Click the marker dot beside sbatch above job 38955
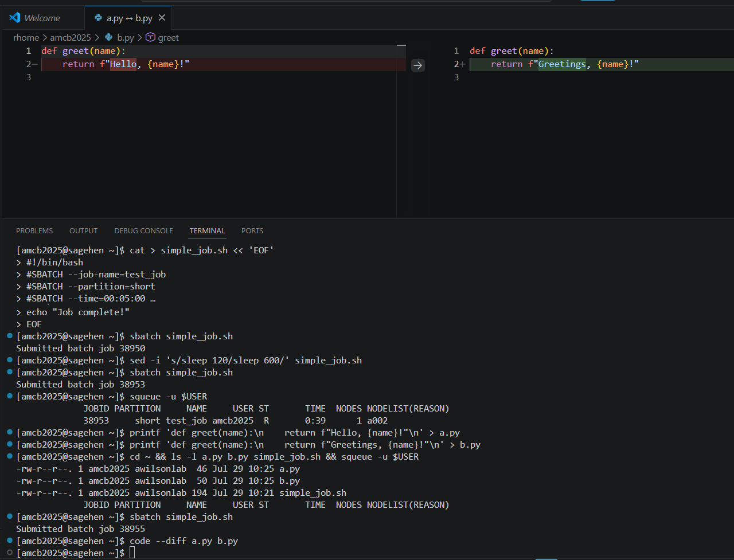Image resolution: width=734 pixels, height=560 pixels. [10, 517]
